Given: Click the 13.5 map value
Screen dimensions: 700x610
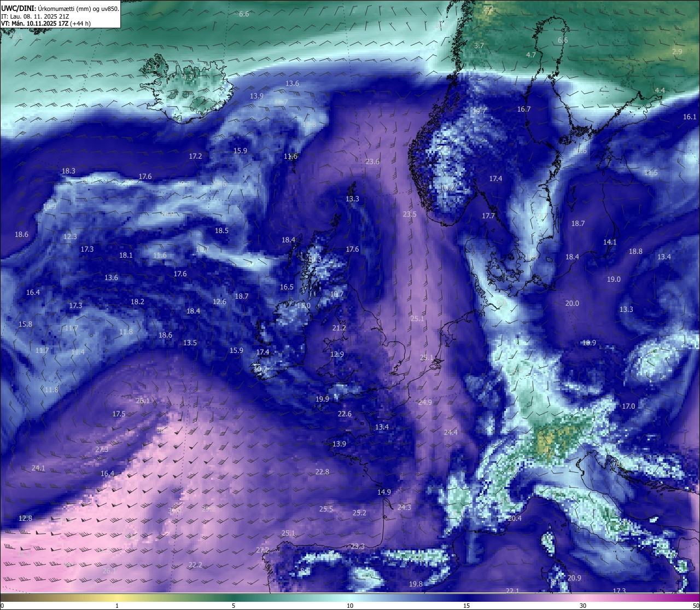Looking at the screenshot, I should pyautogui.click(x=190, y=342).
